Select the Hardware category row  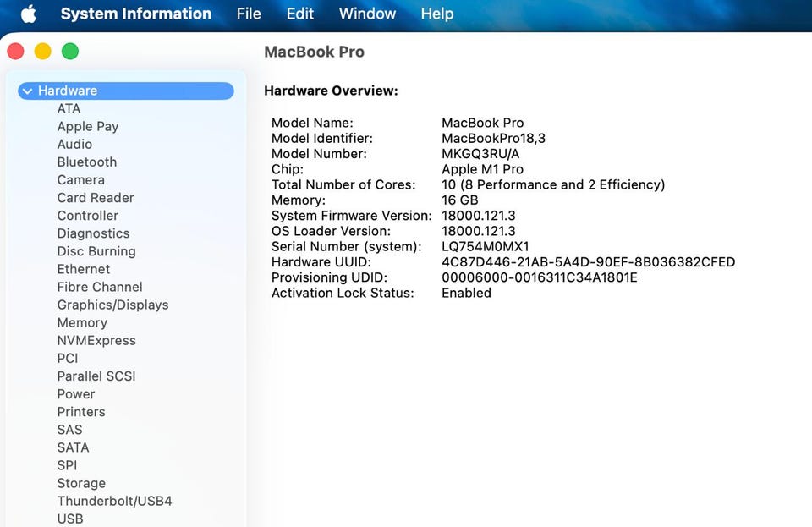[x=126, y=91]
